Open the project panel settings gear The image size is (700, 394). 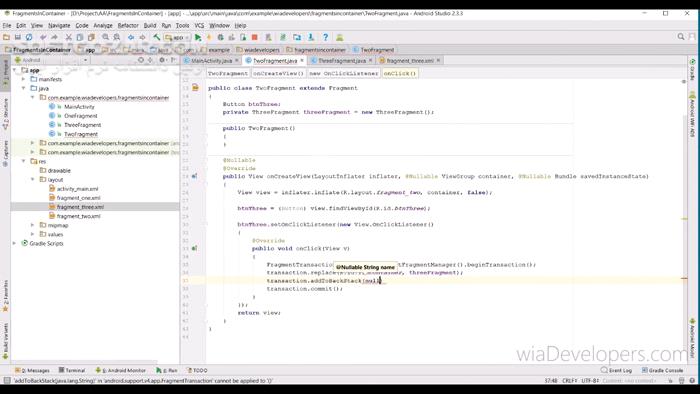coord(162,60)
